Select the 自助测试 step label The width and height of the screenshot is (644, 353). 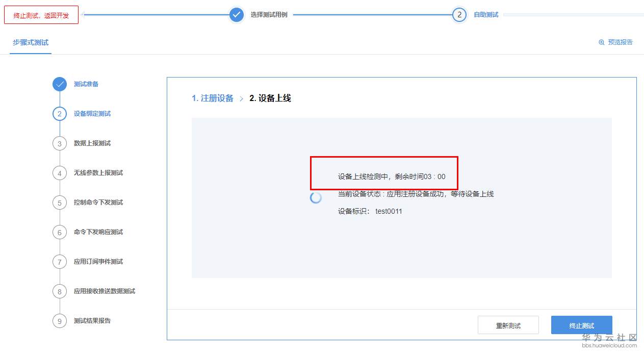tap(486, 15)
